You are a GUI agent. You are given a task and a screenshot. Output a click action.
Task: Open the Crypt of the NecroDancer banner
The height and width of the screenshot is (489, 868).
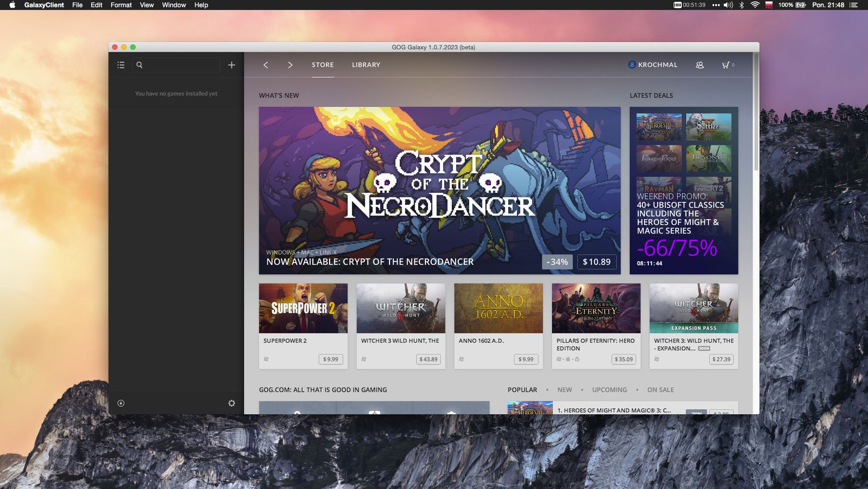[440, 190]
